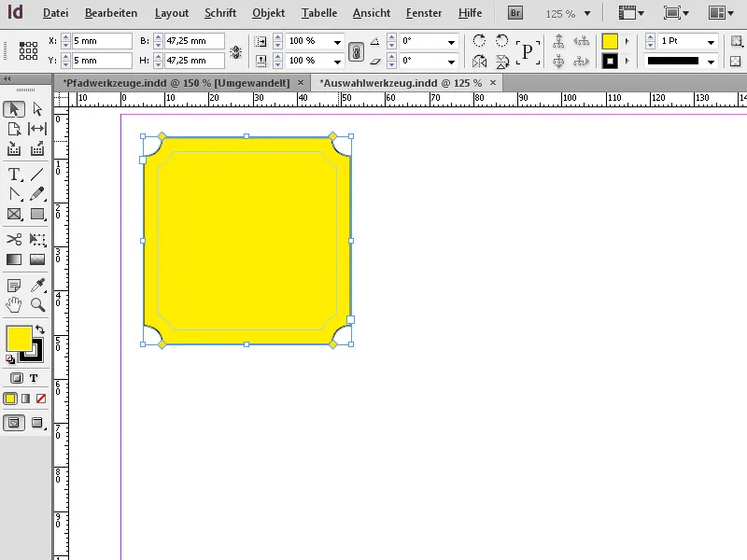Open the Tabelle menu
This screenshot has width=747, height=560.
pos(319,13)
